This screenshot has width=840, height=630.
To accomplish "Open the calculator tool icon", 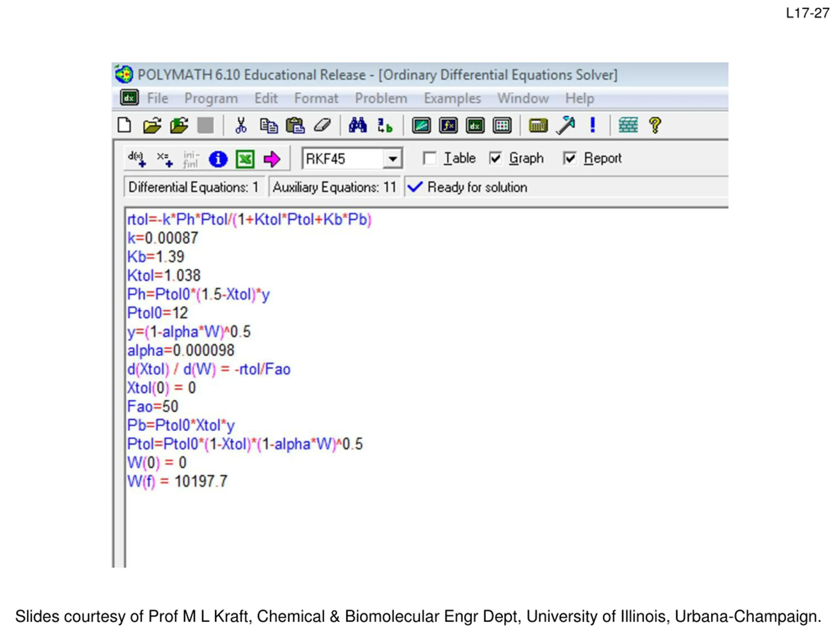I will coord(538,125).
